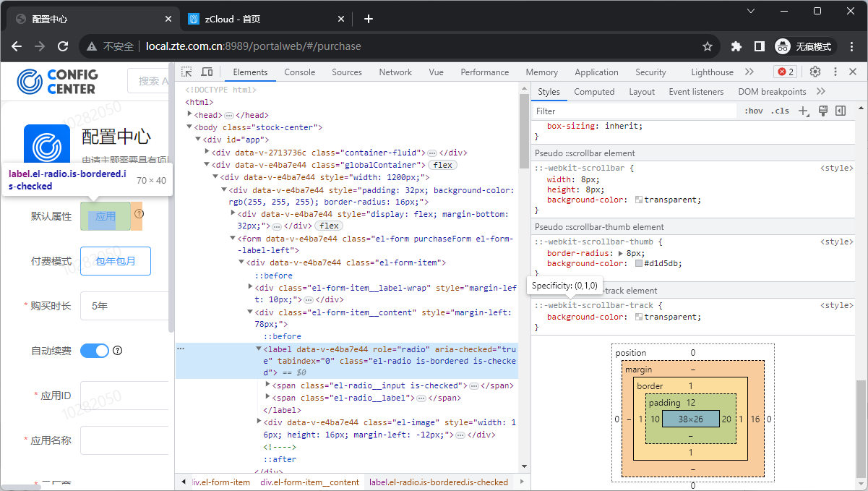Click the transparent swatch under ::-webkit-scrollbar
The height and width of the screenshot is (491, 868).
click(639, 200)
